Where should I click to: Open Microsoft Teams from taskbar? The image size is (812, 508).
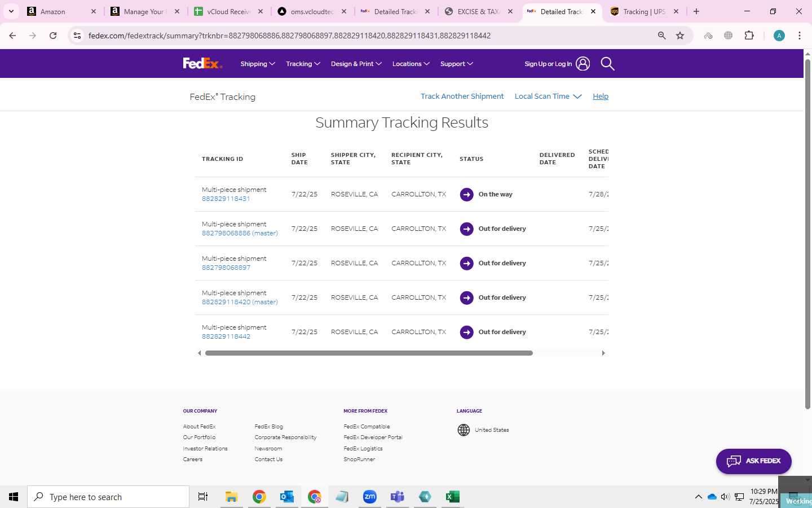(x=398, y=497)
